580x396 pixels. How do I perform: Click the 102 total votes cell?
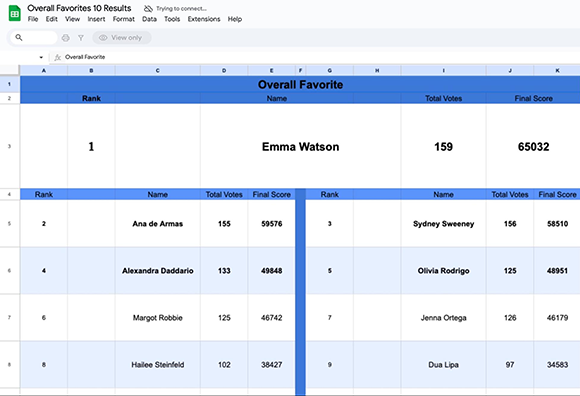[224, 365]
